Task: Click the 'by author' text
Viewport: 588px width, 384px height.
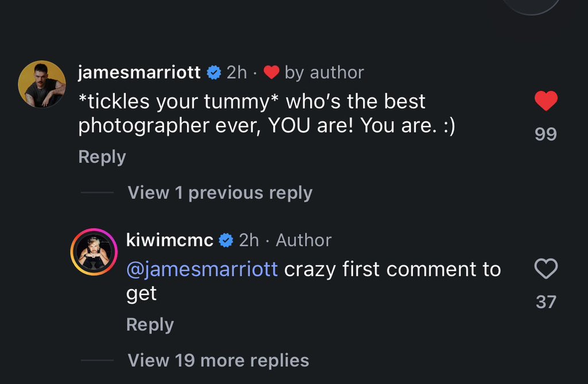Action: (x=324, y=73)
